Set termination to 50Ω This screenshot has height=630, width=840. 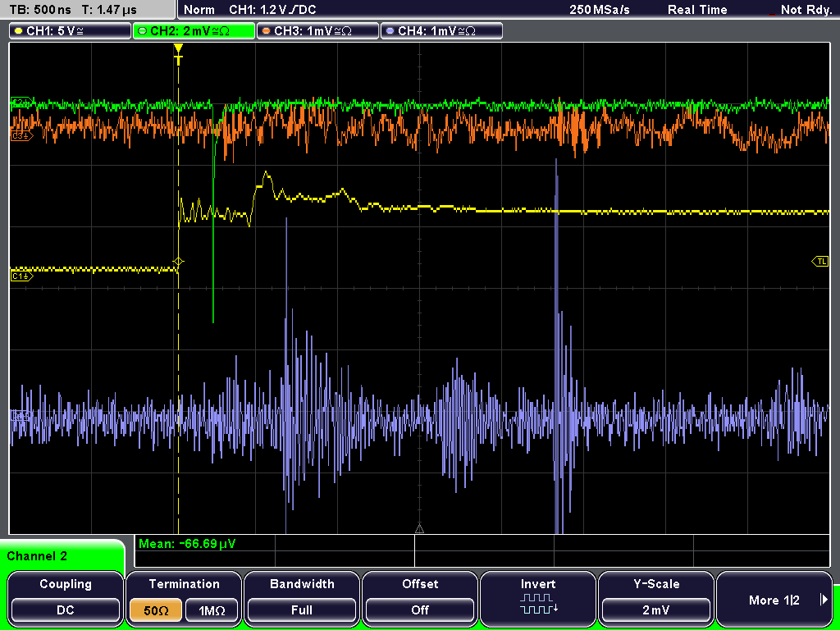pos(156,610)
